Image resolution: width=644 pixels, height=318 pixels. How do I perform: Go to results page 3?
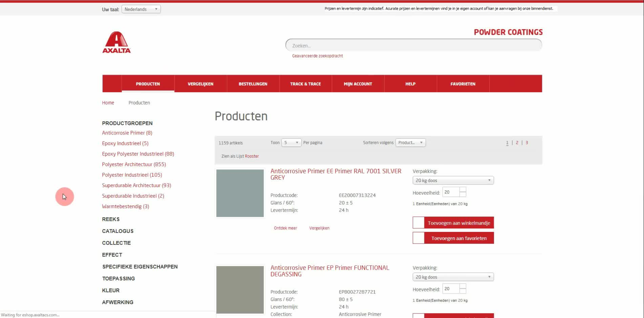tap(527, 142)
